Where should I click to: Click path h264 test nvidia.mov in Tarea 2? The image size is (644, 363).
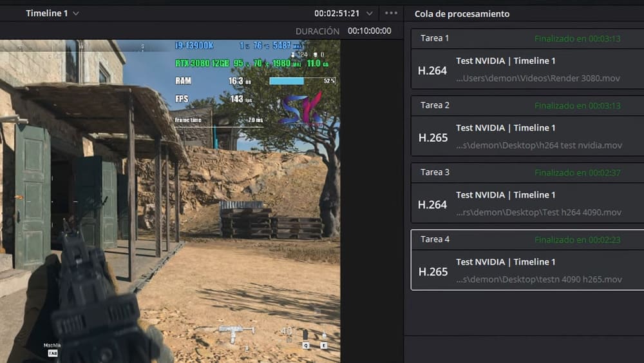tap(539, 145)
